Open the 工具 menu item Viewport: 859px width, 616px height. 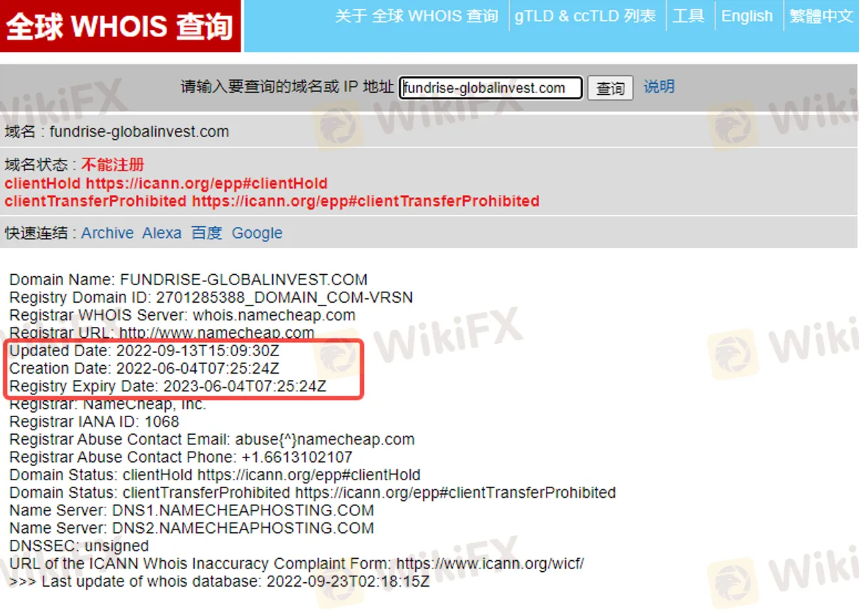pyautogui.click(x=688, y=16)
